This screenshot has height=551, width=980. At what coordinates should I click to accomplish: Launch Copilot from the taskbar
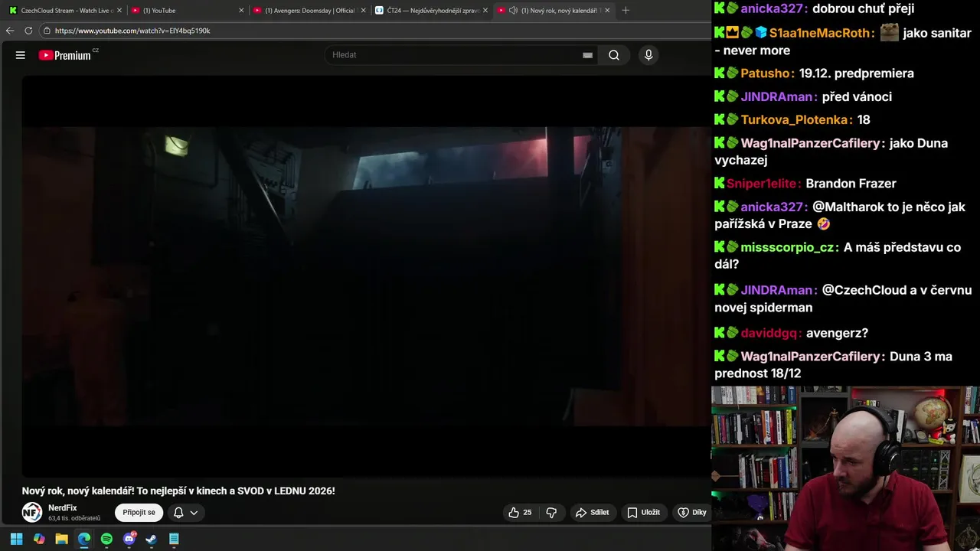click(x=39, y=539)
